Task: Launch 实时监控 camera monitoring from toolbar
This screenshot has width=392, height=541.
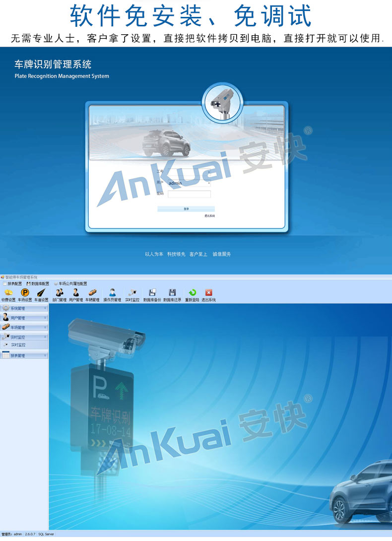Action: (x=132, y=293)
